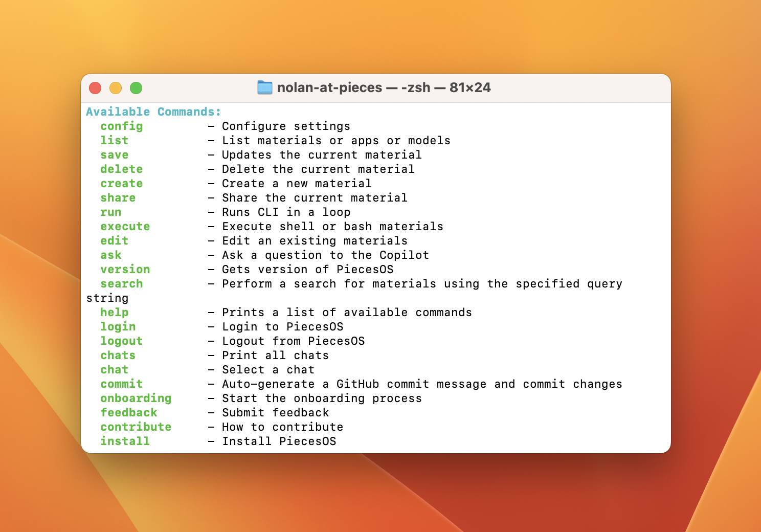Select the green 'commit' command name
Image resolution: width=761 pixels, height=532 pixels.
(x=122, y=384)
